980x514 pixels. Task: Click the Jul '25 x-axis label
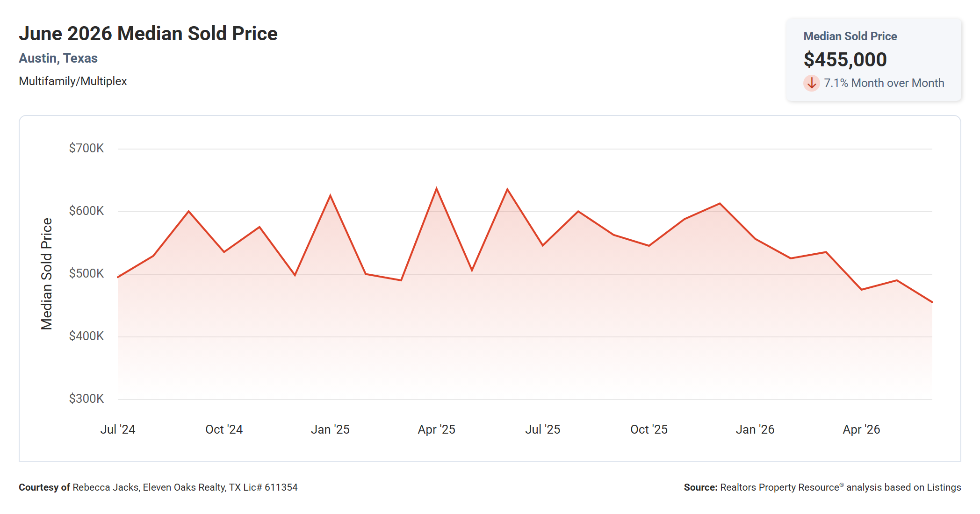[542, 429]
